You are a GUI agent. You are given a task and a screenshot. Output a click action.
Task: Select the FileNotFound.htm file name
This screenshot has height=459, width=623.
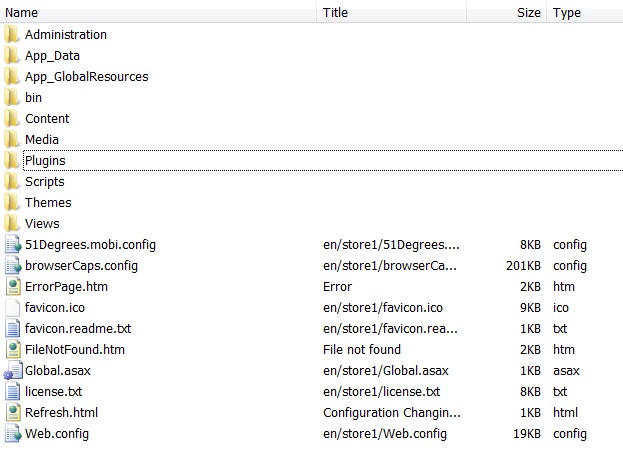click(x=75, y=350)
